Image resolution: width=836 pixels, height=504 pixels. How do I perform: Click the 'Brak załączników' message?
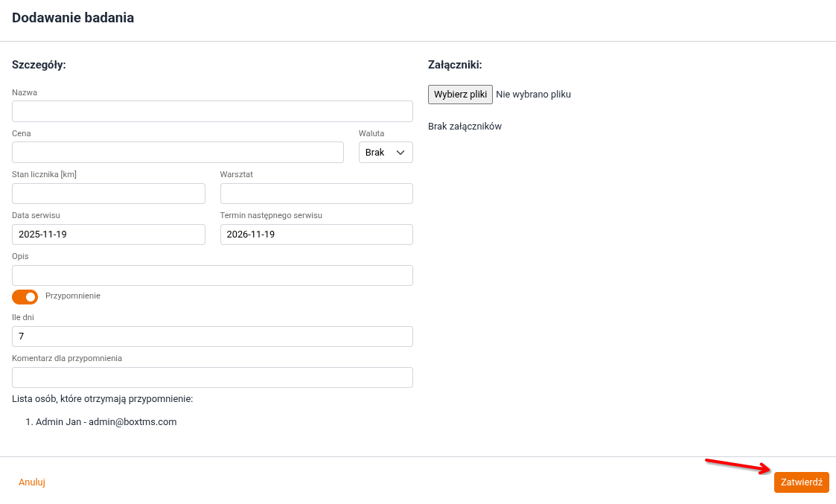465,127
